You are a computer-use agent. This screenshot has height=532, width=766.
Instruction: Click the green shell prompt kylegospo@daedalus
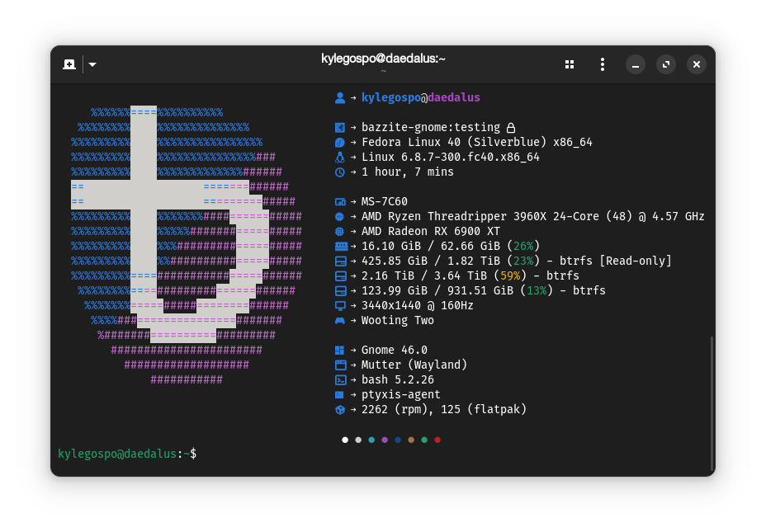[117, 454]
